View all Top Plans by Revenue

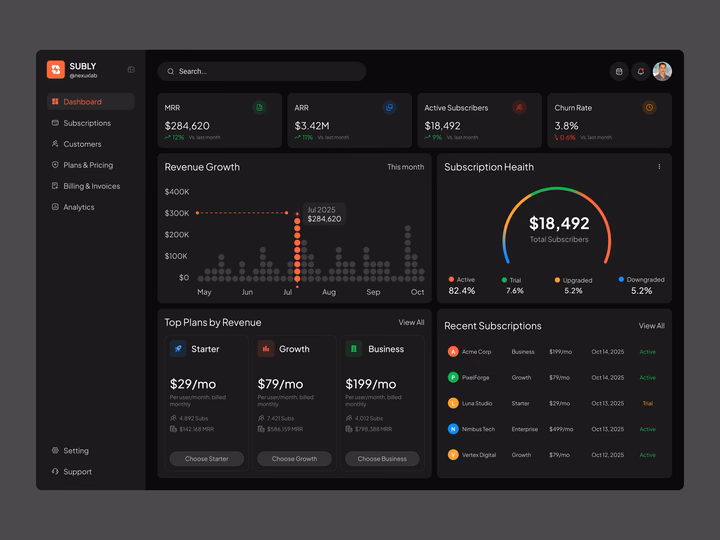click(411, 322)
